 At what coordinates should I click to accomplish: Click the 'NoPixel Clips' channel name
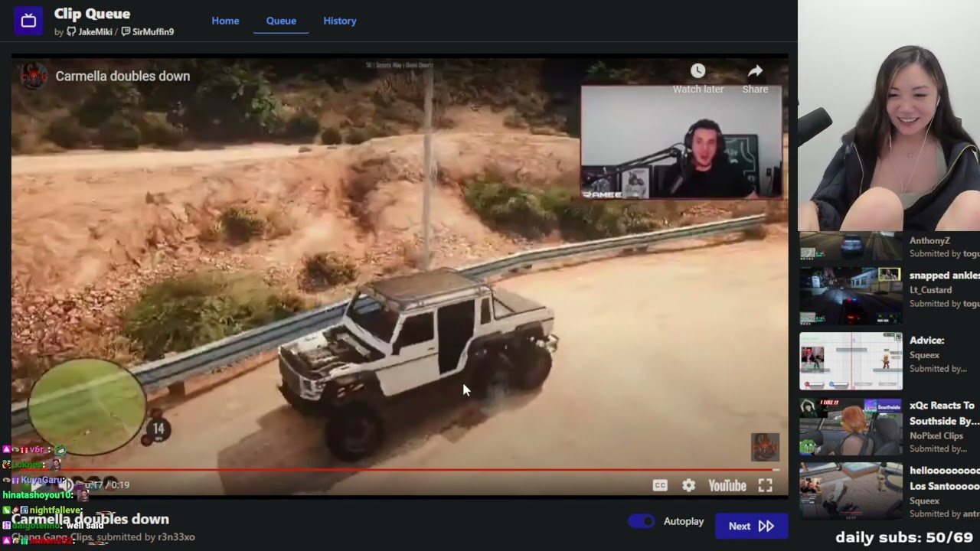[936, 435]
